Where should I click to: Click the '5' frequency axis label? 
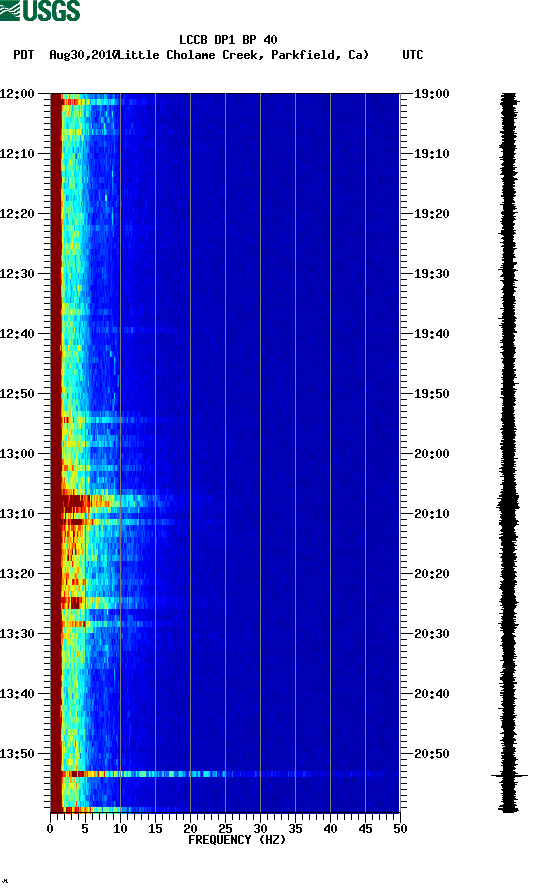85,828
